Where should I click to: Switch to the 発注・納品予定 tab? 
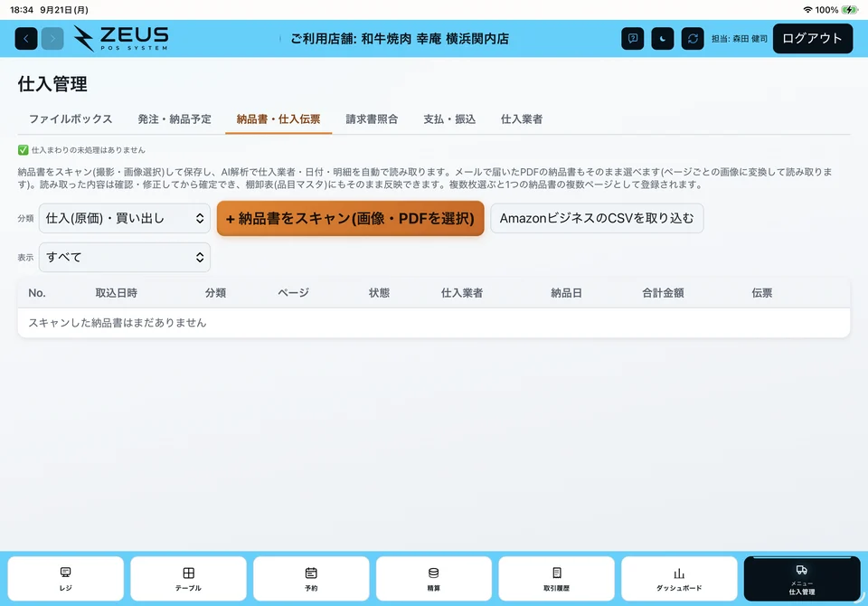pyautogui.click(x=175, y=119)
